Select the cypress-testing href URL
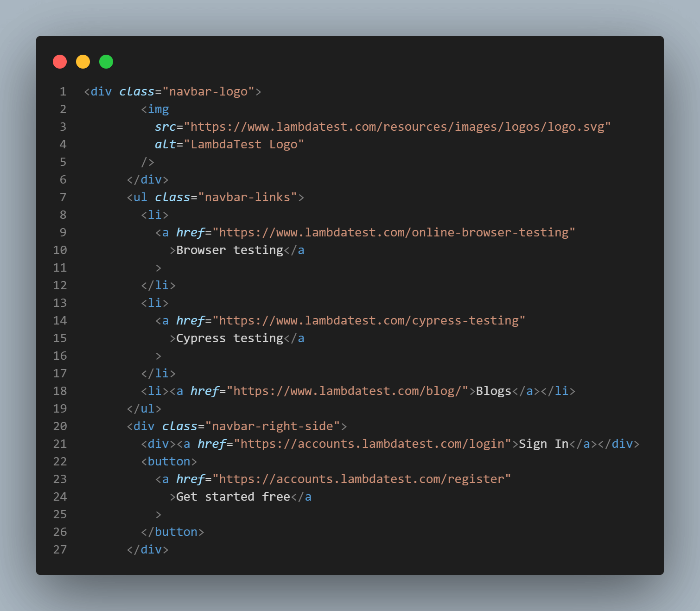This screenshot has height=611, width=700. tap(369, 321)
